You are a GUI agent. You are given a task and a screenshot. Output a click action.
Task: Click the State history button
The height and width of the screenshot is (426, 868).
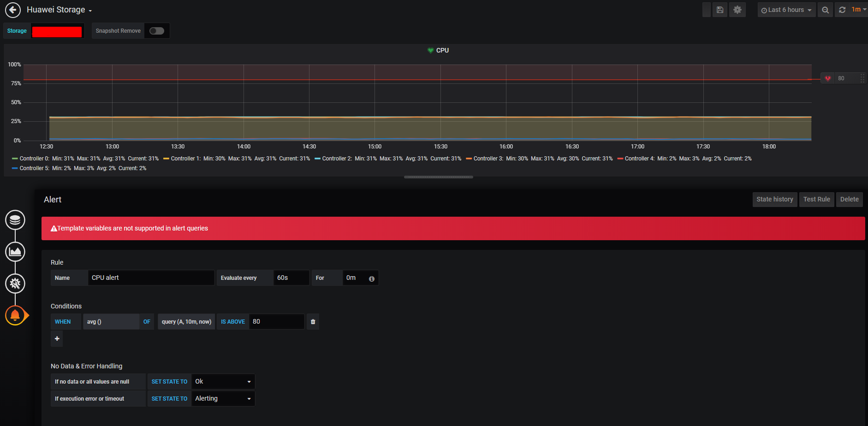click(775, 199)
